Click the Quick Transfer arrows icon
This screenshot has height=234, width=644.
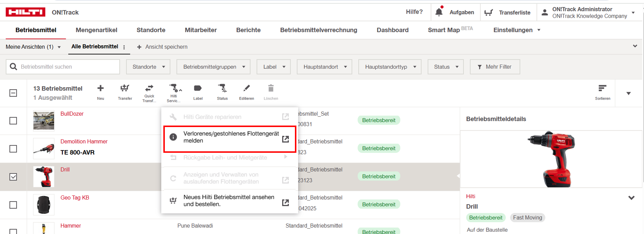[x=149, y=88]
